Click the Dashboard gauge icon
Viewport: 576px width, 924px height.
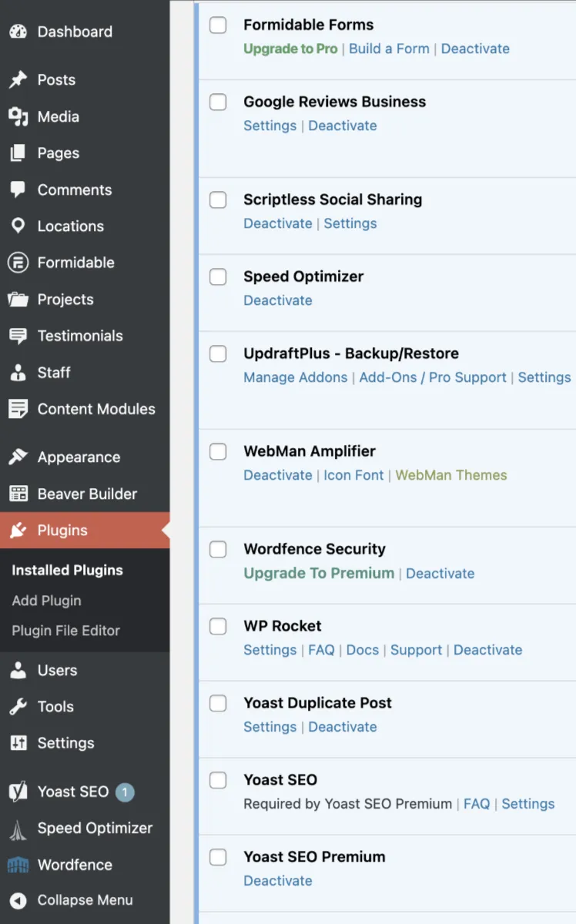[x=18, y=32]
